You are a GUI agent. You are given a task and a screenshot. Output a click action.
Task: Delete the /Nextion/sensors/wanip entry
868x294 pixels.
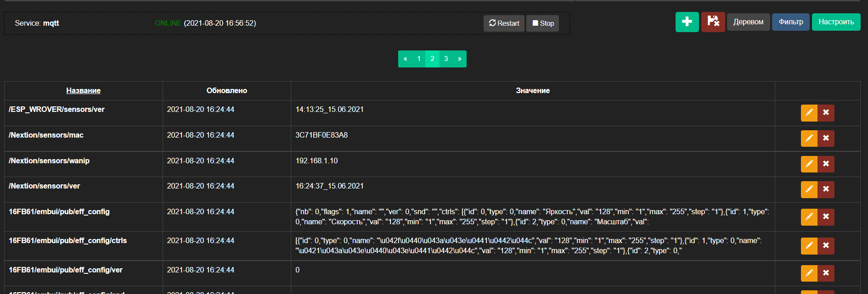click(826, 164)
